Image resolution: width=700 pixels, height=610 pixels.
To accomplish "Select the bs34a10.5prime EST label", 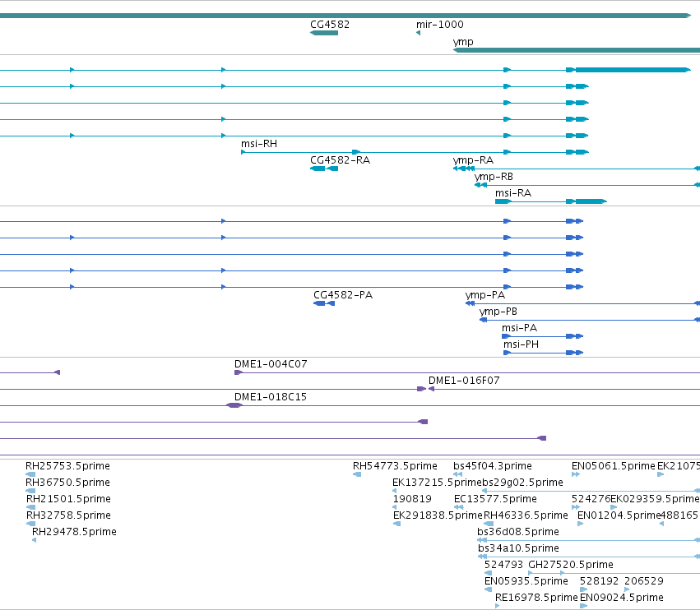I will tap(518, 548).
